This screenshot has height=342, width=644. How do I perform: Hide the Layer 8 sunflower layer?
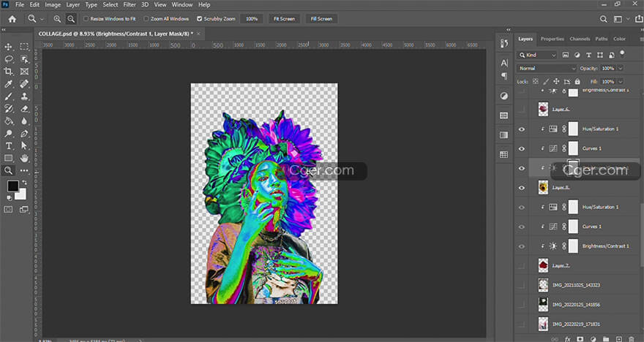(x=522, y=187)
